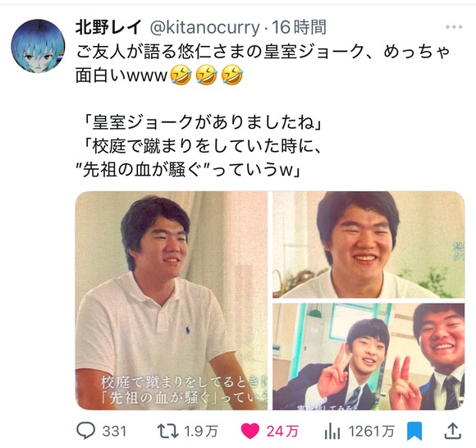This screenshot has height=448, width=476.
Task: View the top-right smiling close-up photo
Action: click(x=368, y=245)
